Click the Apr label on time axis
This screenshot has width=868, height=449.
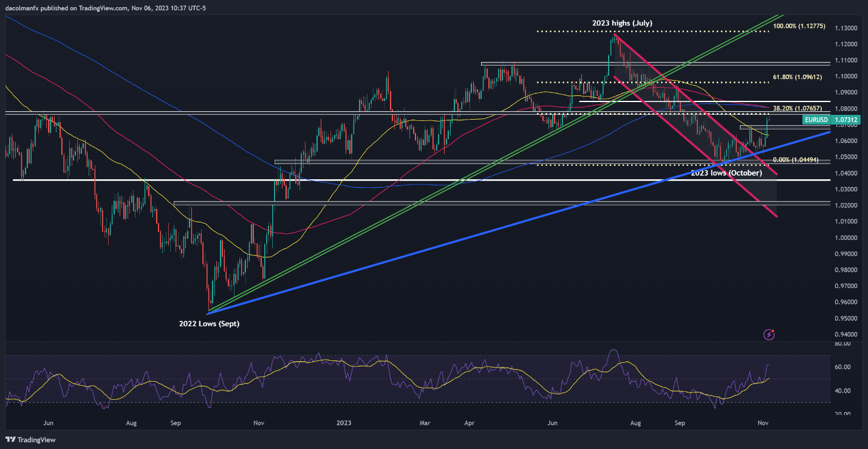point(470,422)
